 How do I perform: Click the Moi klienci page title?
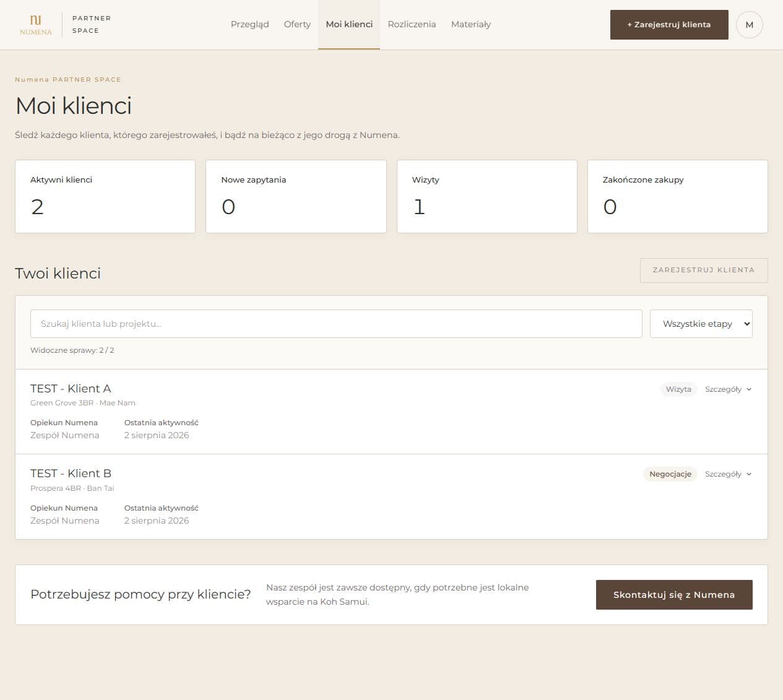pos(74,106)
